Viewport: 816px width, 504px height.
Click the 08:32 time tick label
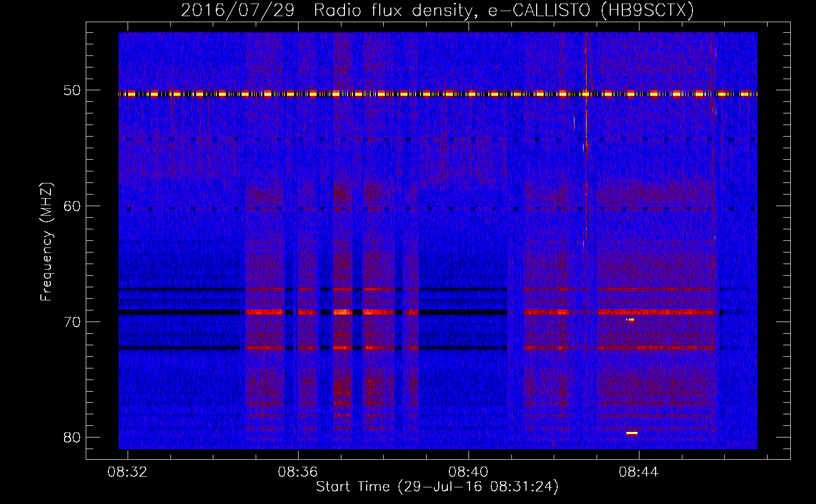(x=128, y=472)
